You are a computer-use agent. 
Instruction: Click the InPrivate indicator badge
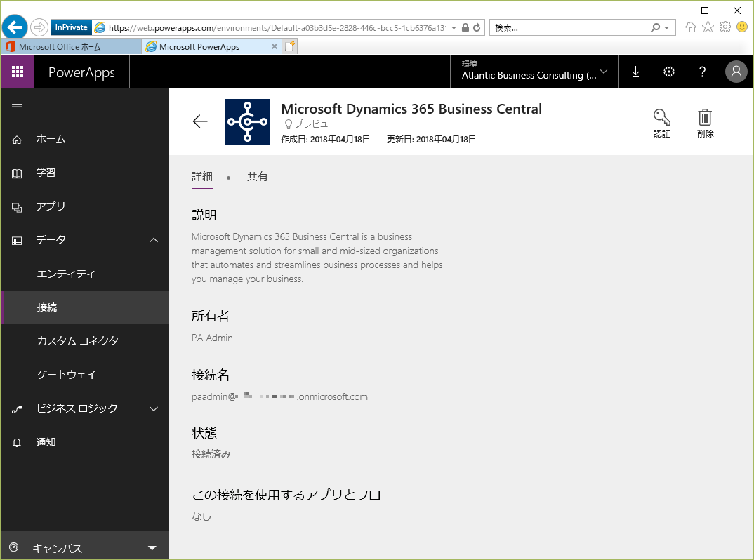pyautogui.click(x=71, y=27)
